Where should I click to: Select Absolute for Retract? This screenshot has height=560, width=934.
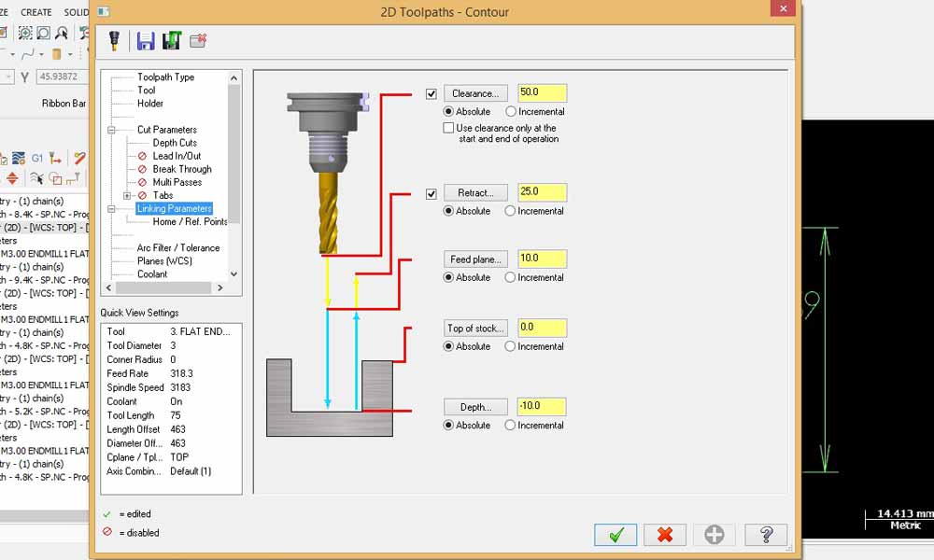pos(448,211)
